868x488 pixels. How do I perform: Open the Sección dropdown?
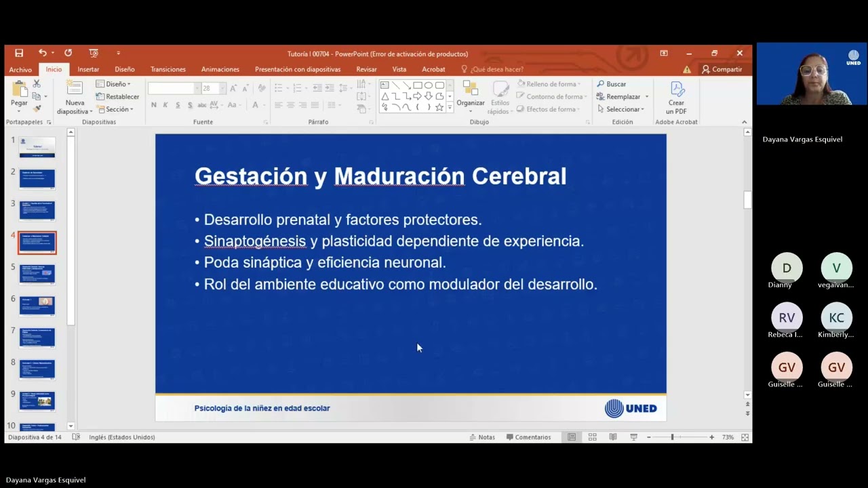point(115,109)
